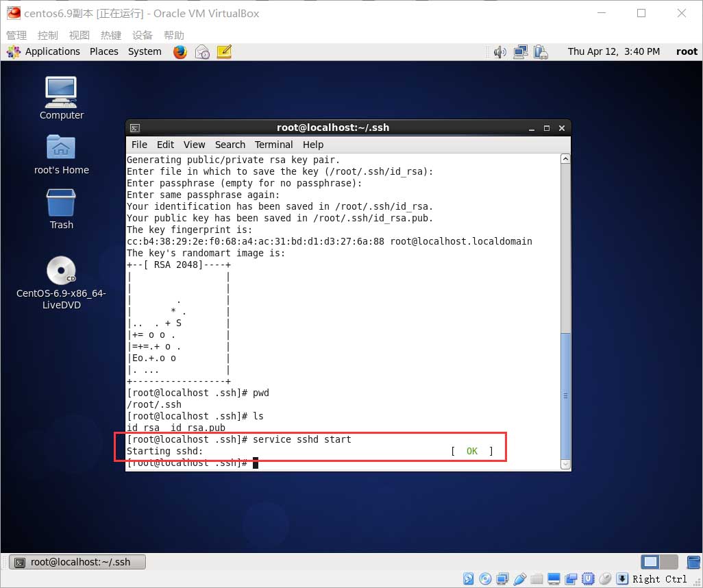Click the volume speaker icon
The image size is (703, 588).
tap(500, 51)
